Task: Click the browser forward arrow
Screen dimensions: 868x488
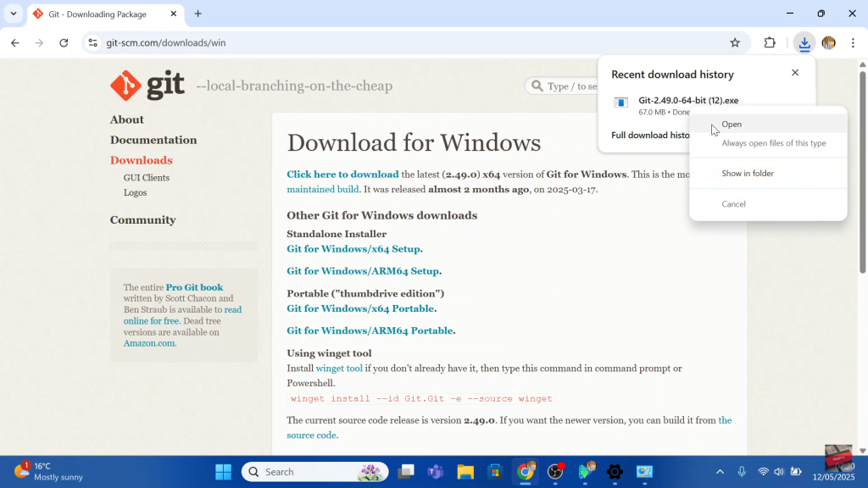Action: [39, 42]
